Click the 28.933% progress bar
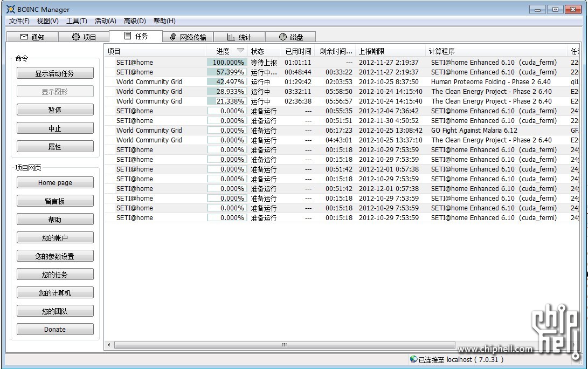The height and width of the screenshot is (369, 588). point(227,92)
